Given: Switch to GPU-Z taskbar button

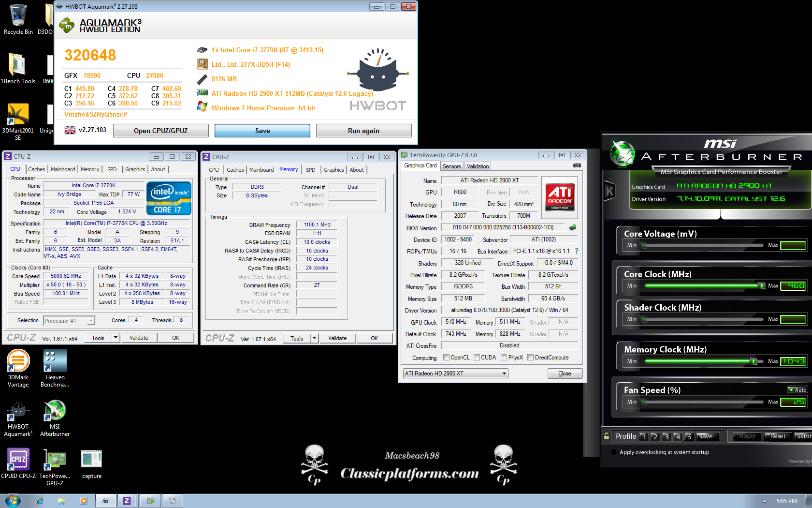Looking at the screenshot, I should [x=150, y=501].
